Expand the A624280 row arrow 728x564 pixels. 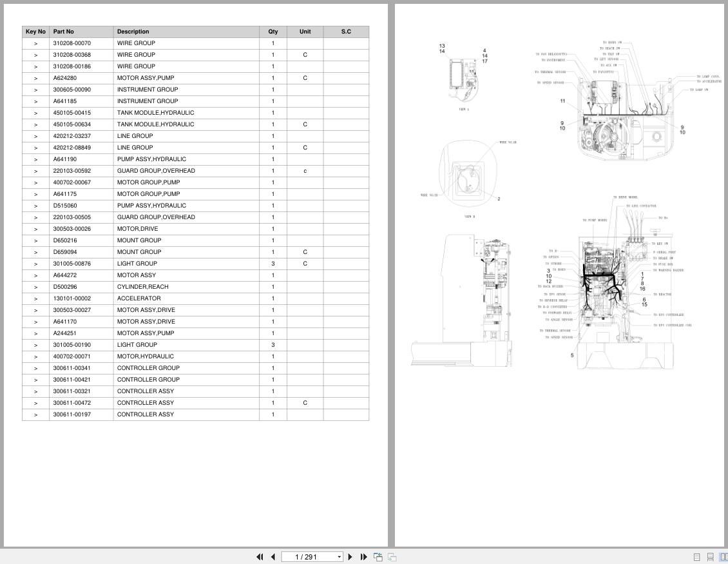tap(35, 79)
